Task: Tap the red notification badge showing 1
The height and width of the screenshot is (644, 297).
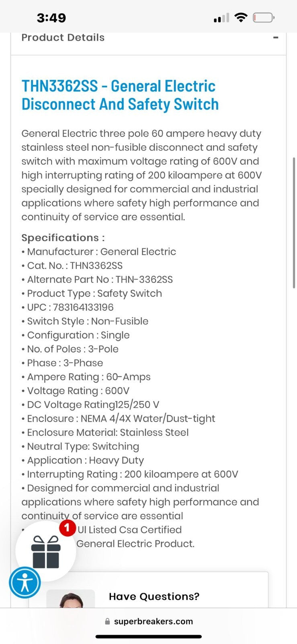Action: coord(68,528)
